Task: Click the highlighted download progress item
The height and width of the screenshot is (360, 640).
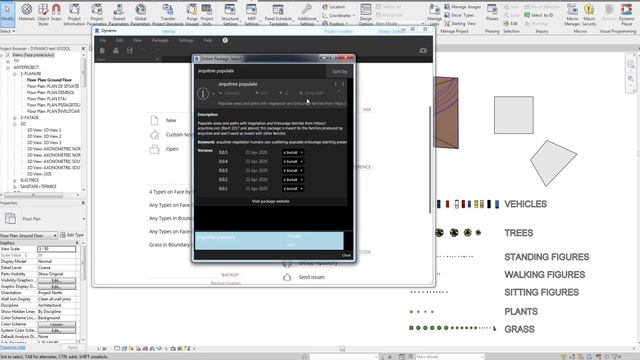Action: coord(269,241)
